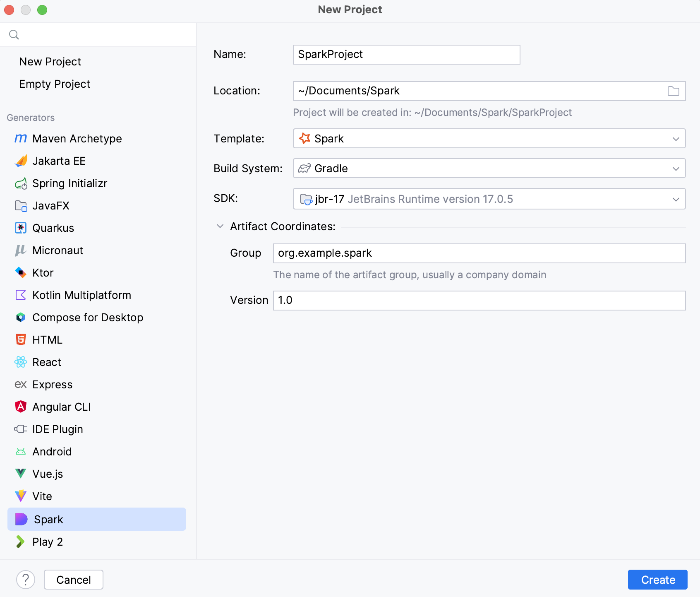Click the Jakarta EE sail icon
Image resolution: width=700 pixels, height=597 pixels.
[21, 161]
